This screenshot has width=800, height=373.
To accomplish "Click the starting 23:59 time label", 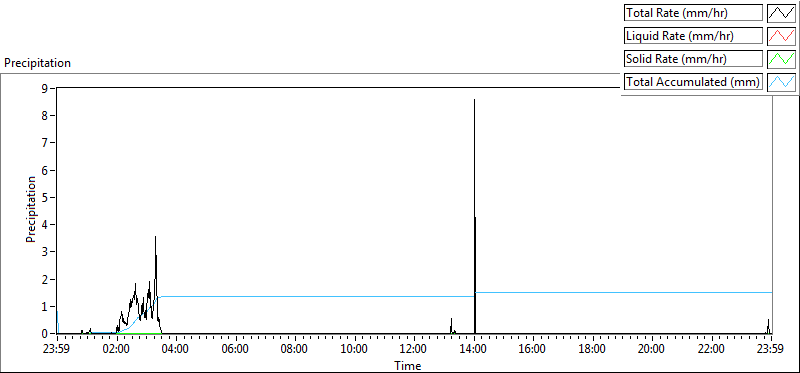I will click(57, 350).
